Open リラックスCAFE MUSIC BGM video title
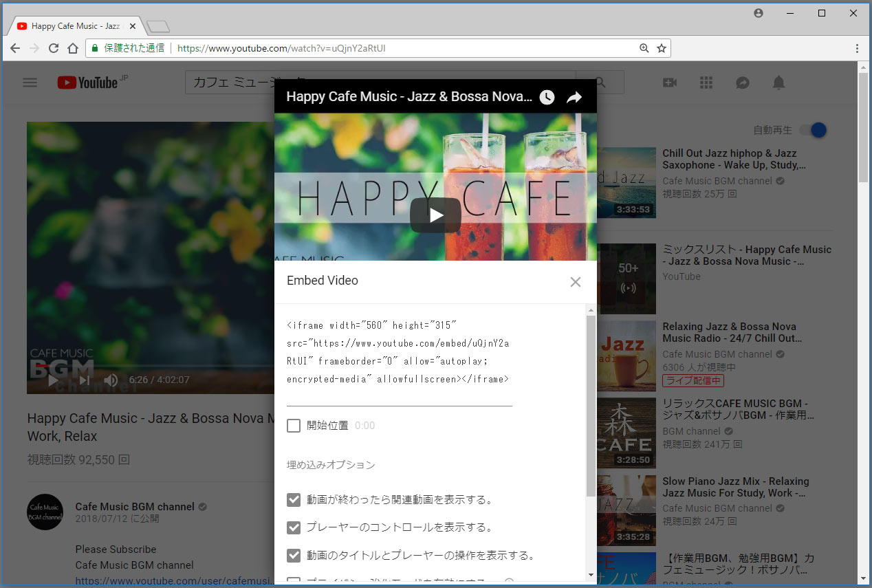 pyautogui.click(x=738, y=409)
